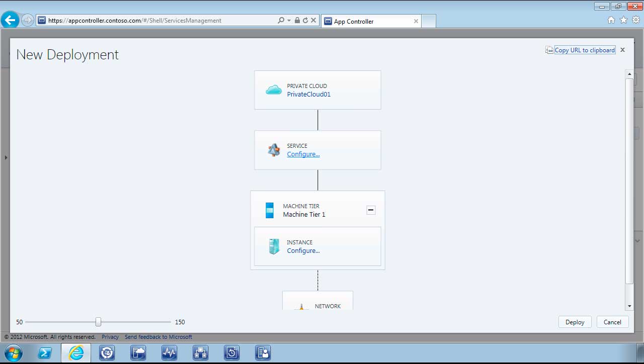
Task: Open third taskbar icon after Explorer
Action: (x=107, y=353)
